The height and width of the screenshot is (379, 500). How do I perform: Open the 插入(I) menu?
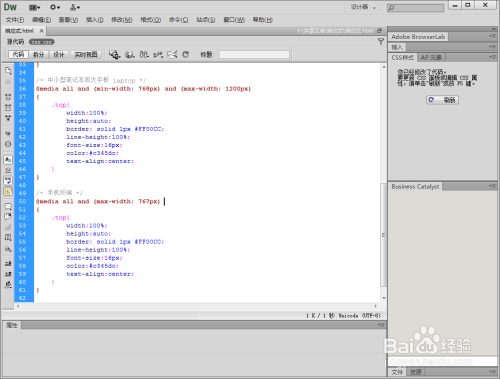click(95, 20)
